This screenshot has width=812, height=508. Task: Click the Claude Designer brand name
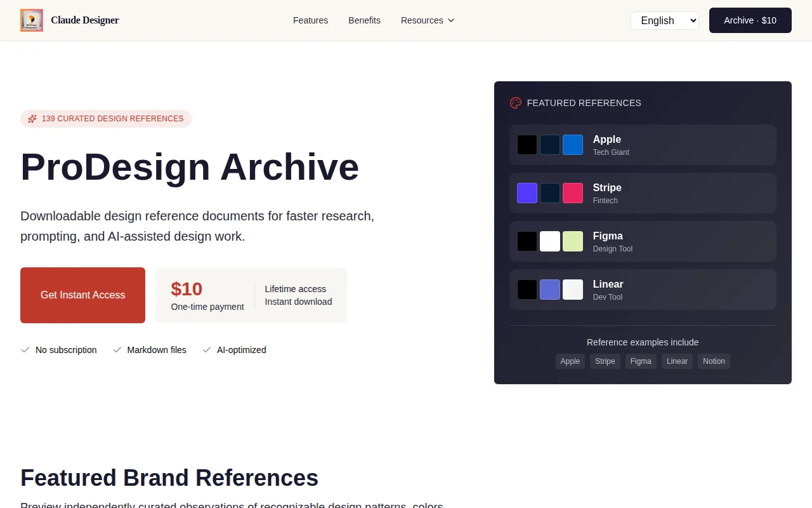tap(85, 20)
